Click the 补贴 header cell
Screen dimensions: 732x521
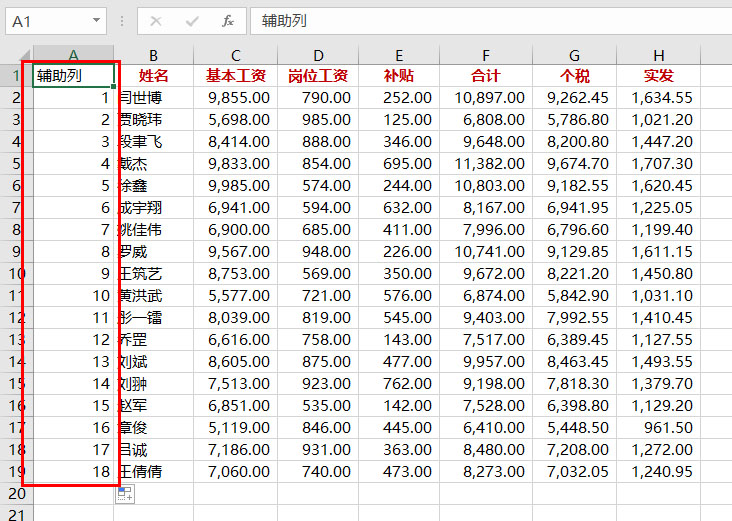tap(399, 76)
